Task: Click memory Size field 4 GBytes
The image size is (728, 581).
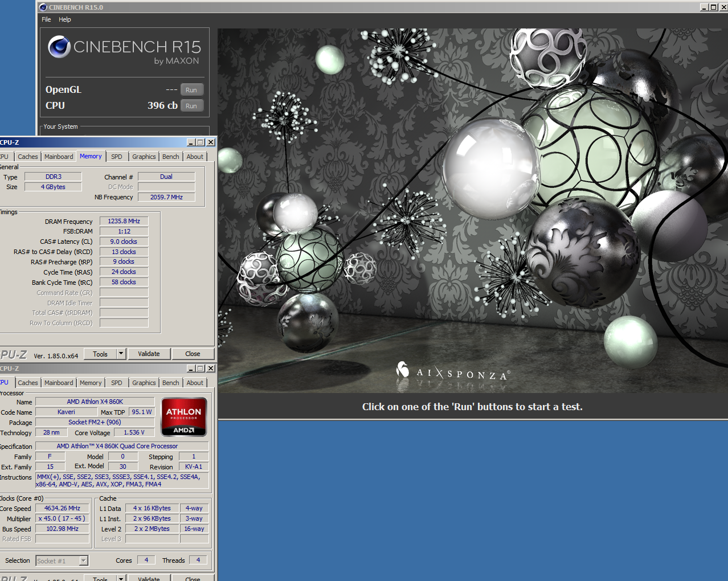Action: (x=53, y=187)
